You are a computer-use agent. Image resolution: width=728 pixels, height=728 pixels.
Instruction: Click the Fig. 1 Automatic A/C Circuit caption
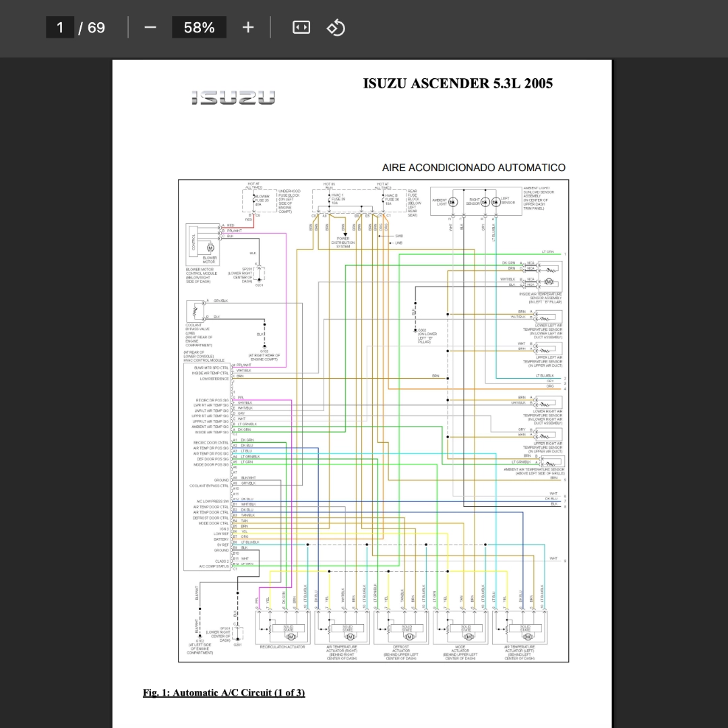(x=224, y=693)
